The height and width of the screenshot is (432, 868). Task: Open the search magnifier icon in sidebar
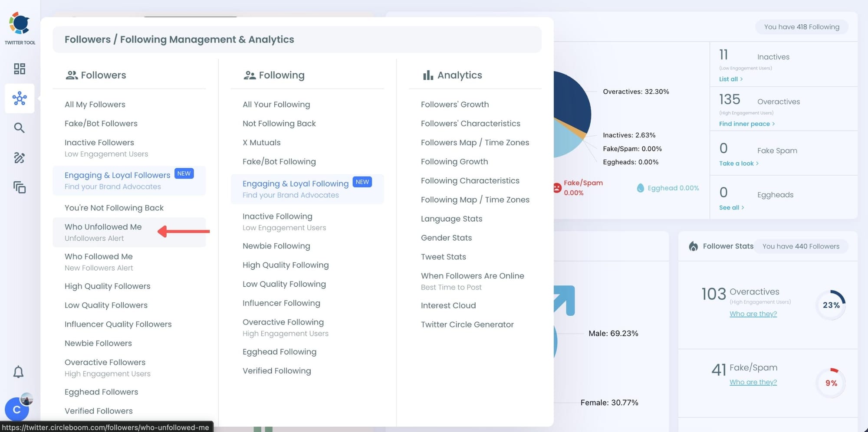[x=19, y=128]
